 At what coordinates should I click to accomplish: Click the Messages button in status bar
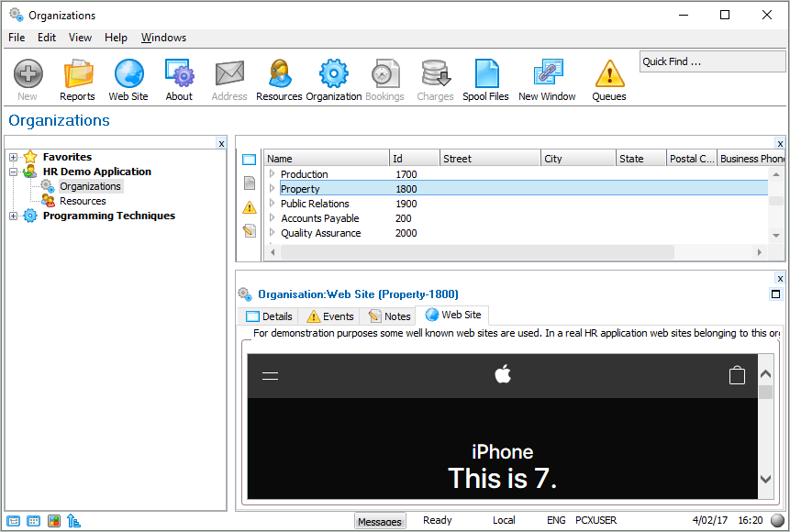380,521
